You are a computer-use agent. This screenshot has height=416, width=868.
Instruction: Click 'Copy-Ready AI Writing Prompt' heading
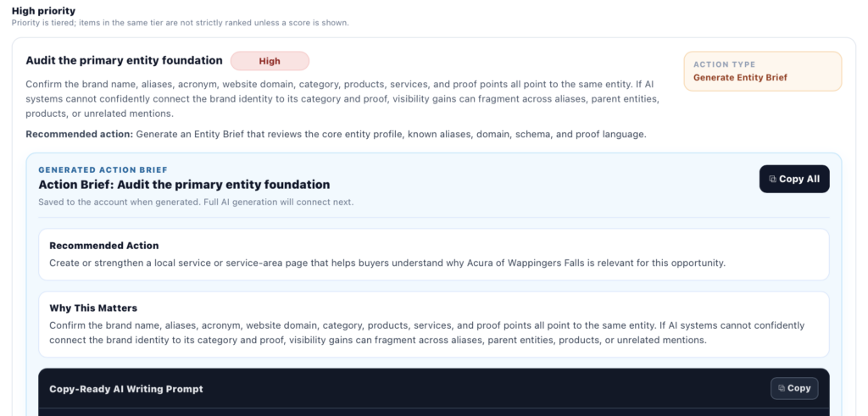(126, 389)
